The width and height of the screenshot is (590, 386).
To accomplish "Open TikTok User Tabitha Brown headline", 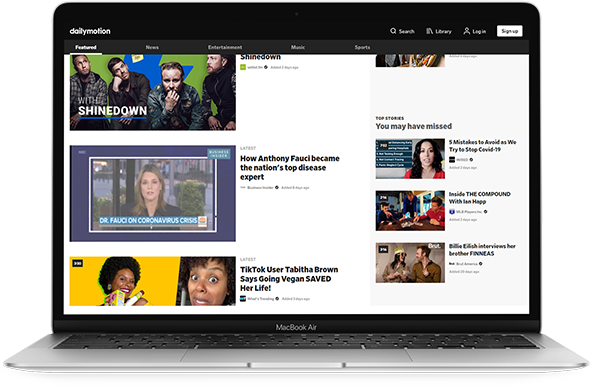I will point(289,279).
